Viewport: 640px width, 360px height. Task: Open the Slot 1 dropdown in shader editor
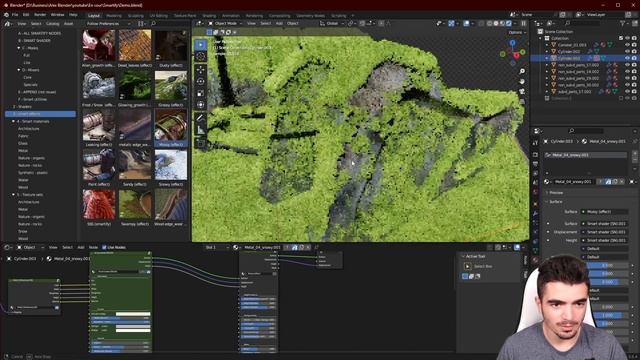[216, 247]
